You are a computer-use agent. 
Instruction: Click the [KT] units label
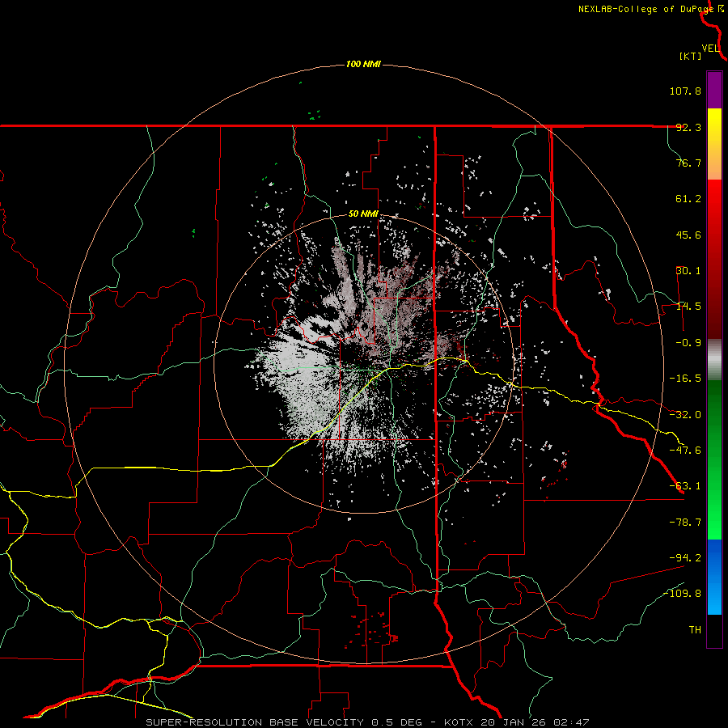(690, 56)
